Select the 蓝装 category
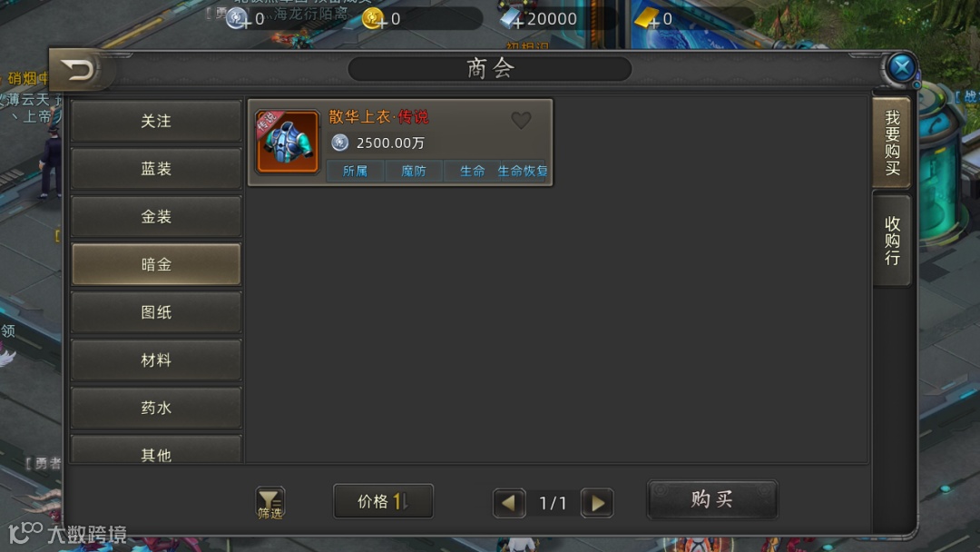This screenshot has height=552, width=980. click(x=156, y=169)
